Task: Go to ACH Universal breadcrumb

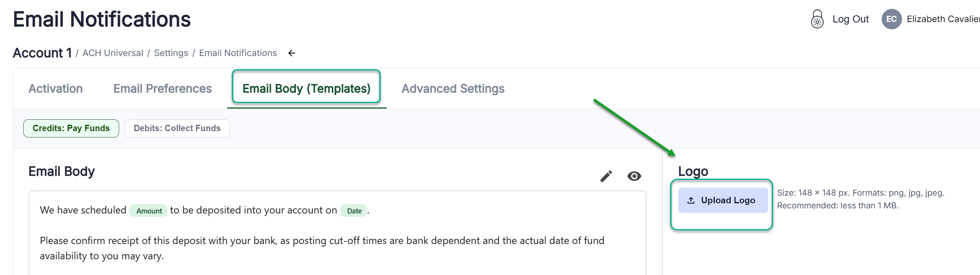Action: coord(113,53)
